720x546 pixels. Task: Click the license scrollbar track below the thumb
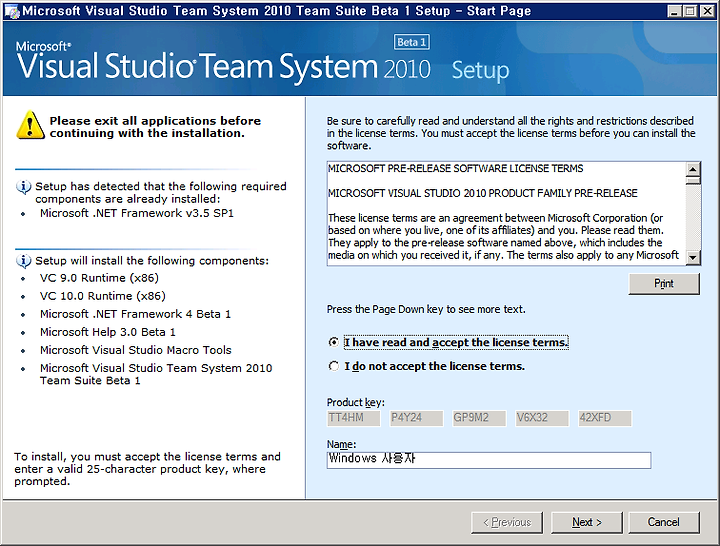tap(693, 217)
